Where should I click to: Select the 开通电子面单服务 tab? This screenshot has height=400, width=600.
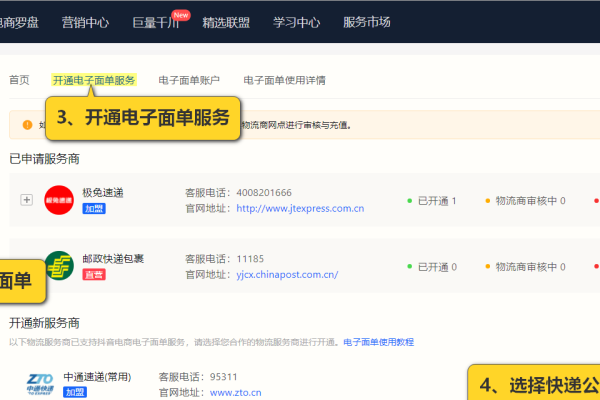(x=94, y=80)
